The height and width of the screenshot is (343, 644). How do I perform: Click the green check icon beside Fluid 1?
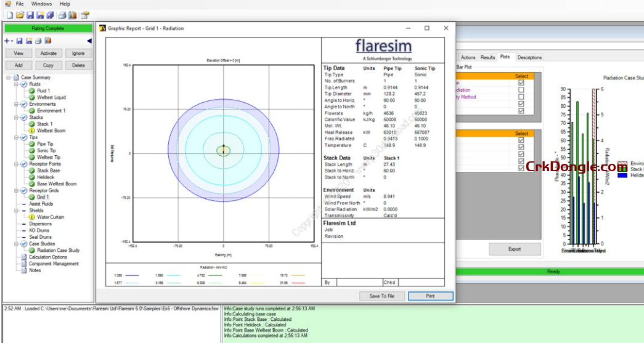coord(32,91)
